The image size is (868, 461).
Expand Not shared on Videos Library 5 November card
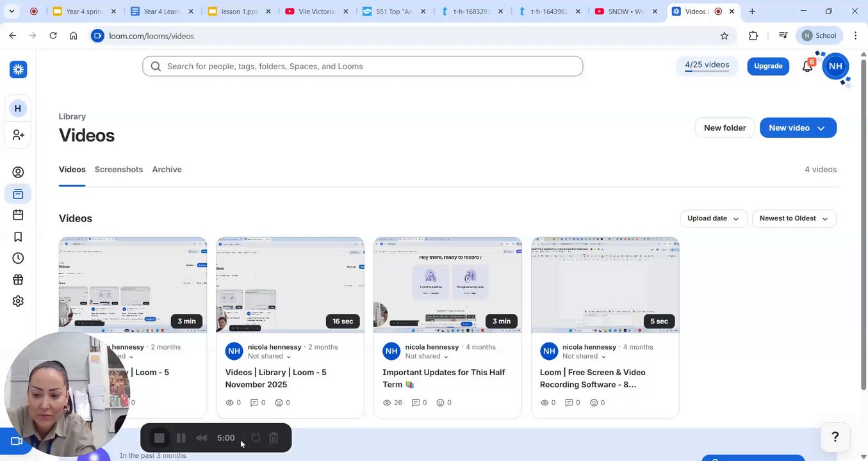[x=269, y=357]
